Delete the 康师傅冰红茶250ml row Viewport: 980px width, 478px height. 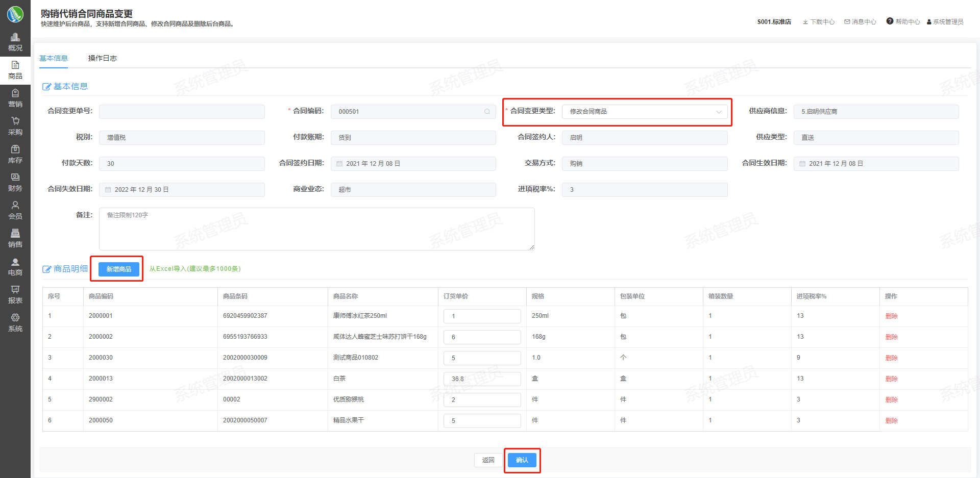tap(891, 316)
